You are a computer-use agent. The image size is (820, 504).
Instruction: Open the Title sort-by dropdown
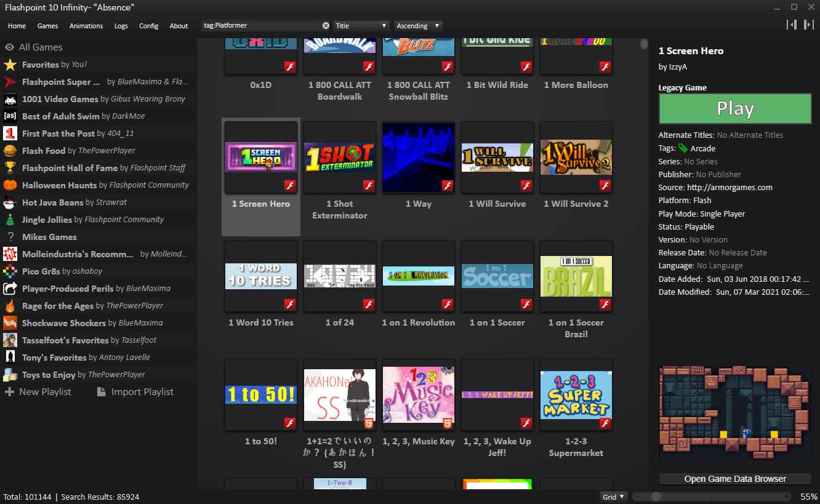coord(361,26)
